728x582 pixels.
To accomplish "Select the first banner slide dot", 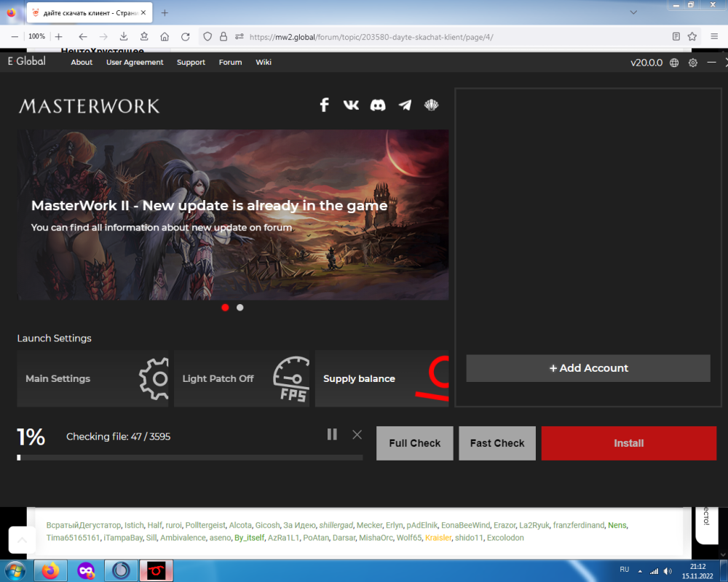I will [x=225, y=307].
